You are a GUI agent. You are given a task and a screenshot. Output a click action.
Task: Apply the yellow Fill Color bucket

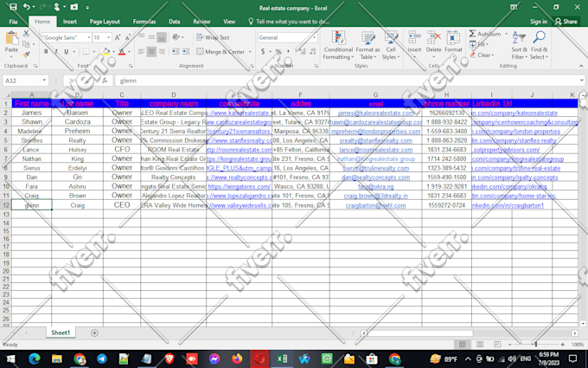(x=106, y=51)
